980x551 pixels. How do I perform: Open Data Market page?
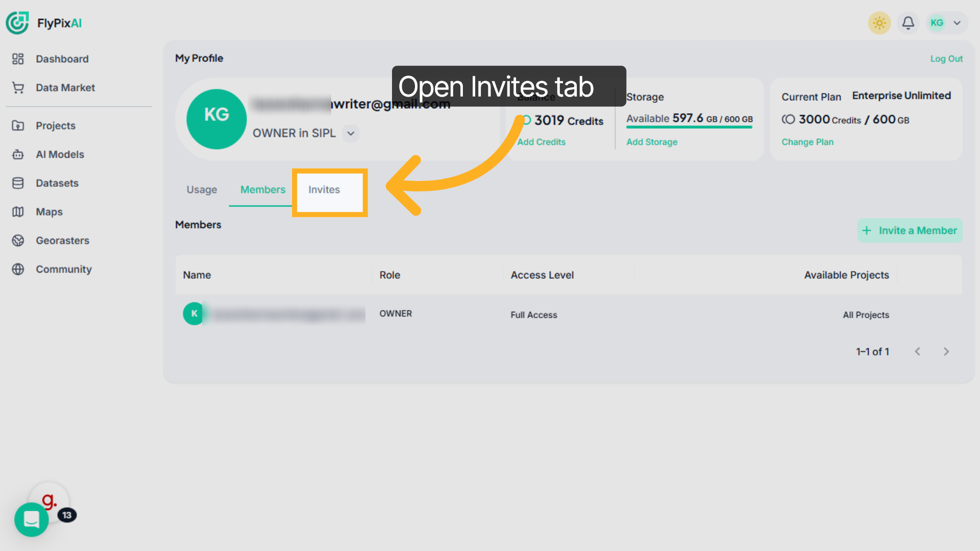coord(65,88)
